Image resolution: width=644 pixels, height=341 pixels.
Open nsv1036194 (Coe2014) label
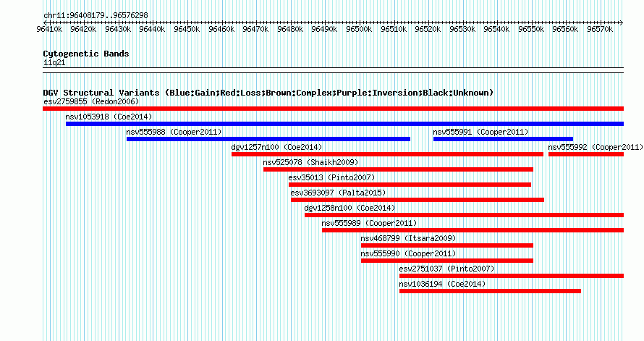pyautogui.click(x=442, y=284)
